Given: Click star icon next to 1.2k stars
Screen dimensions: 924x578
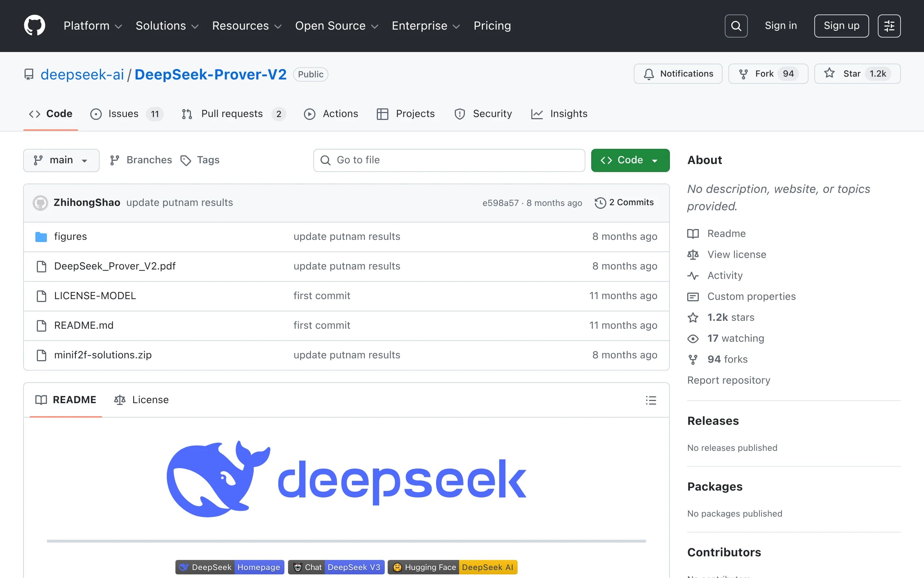Looking at the screenshot, I should point(693,318).
